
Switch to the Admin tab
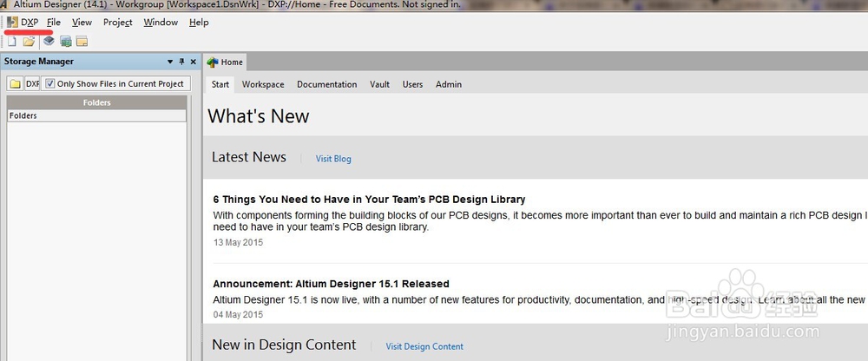[x=449, y=84]
